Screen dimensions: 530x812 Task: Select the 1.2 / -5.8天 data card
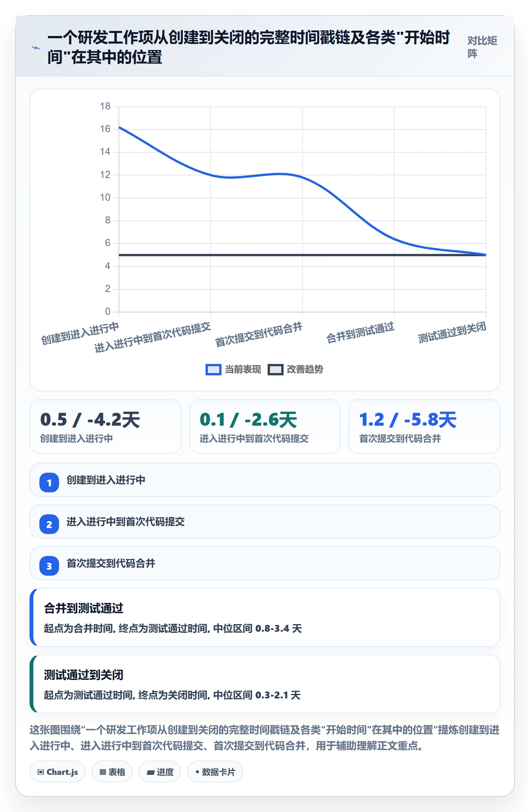(424, 426)
